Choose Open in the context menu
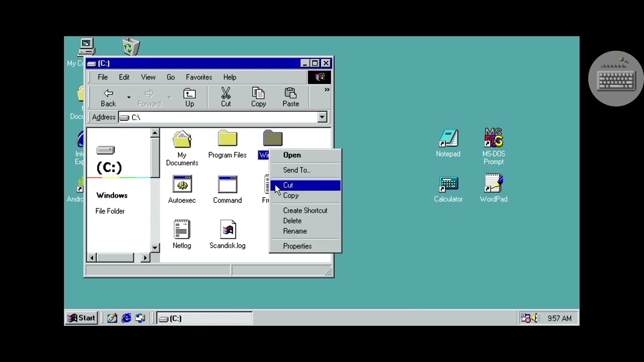This screenshot has height=362, width=644. 305,155
